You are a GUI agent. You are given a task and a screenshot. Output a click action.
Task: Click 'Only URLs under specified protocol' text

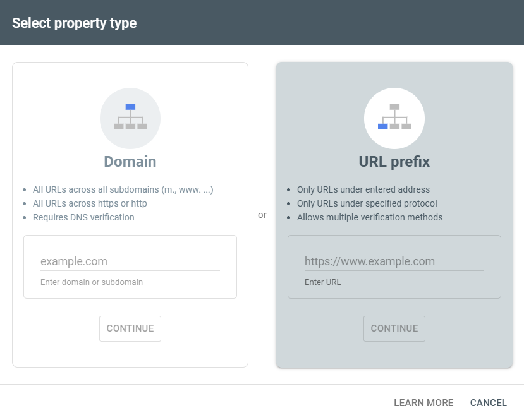click(x=367, y=203)
